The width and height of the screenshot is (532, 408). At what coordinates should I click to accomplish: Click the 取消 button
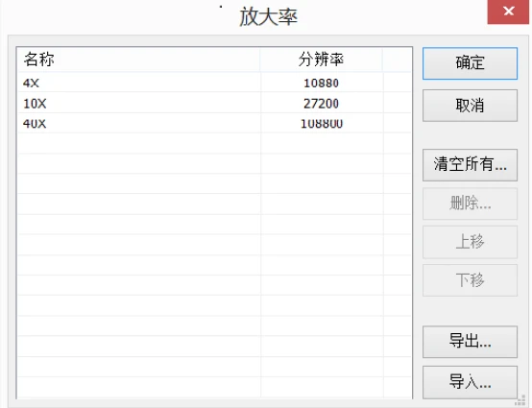[470, 106]
